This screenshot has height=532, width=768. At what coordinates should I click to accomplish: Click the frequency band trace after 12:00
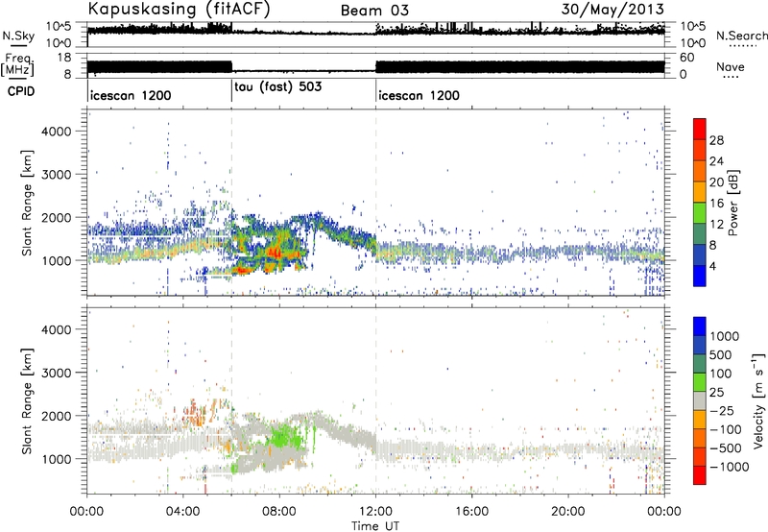click(520, 67)
